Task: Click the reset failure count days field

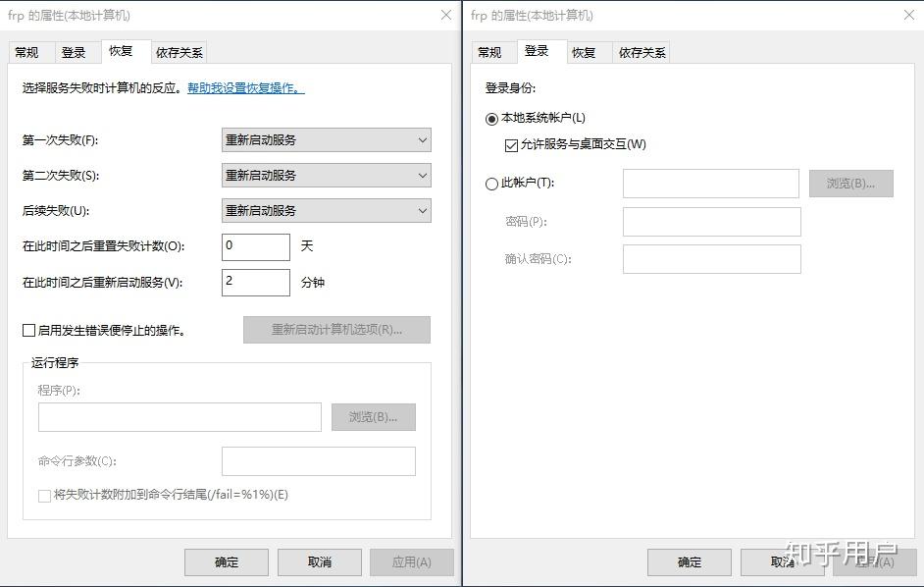Action: tap(255, 246)
